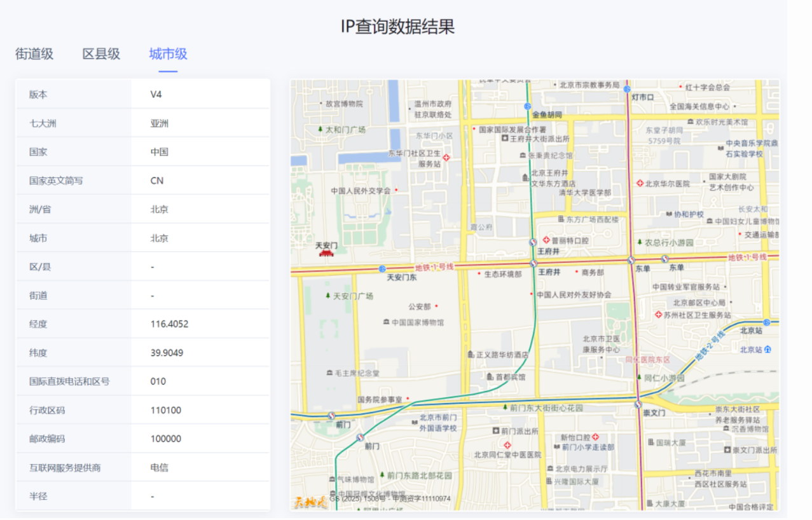Click the continent value 亚洲
This screenshot has width=812, height=520.
coord(160,123)
